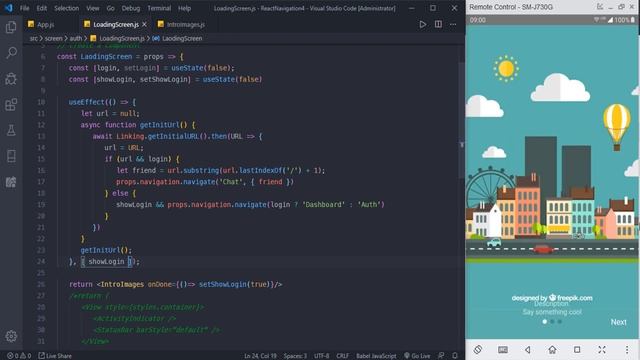Viewport: 640px width, 360px height.
Task: Open the Test flask view in activity bar
Action: tap(11, 130)
